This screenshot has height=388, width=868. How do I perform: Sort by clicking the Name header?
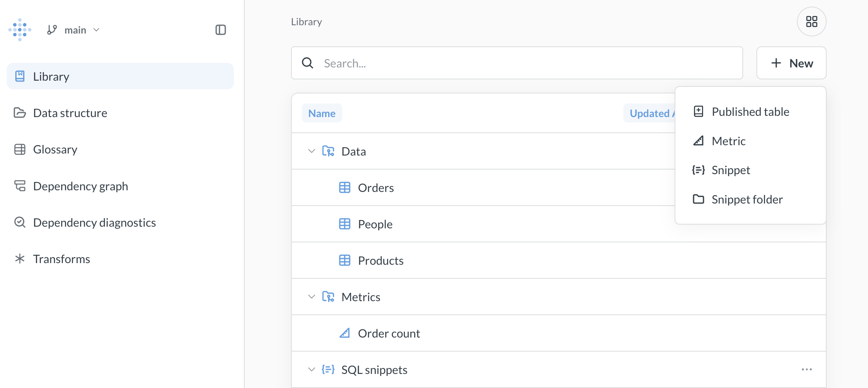pos(322,113)
